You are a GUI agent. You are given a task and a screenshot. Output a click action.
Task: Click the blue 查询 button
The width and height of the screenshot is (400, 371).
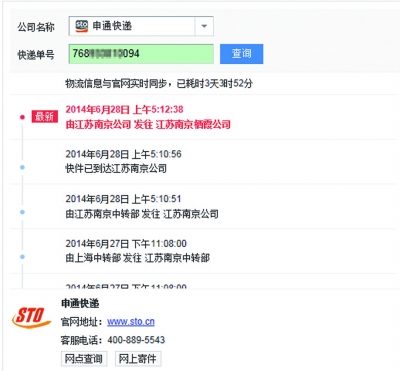tap(241, 54)
